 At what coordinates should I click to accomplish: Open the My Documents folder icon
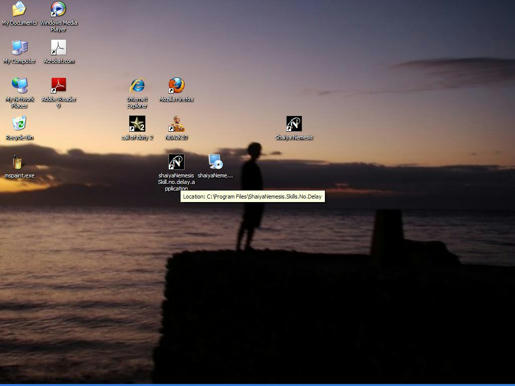19,9
